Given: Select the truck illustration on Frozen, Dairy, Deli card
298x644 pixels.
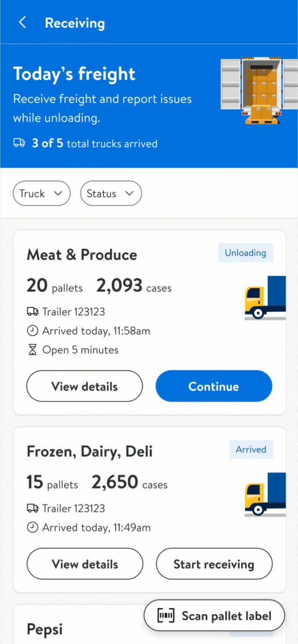Looking at the screenshot, I should tap(265, 494).
